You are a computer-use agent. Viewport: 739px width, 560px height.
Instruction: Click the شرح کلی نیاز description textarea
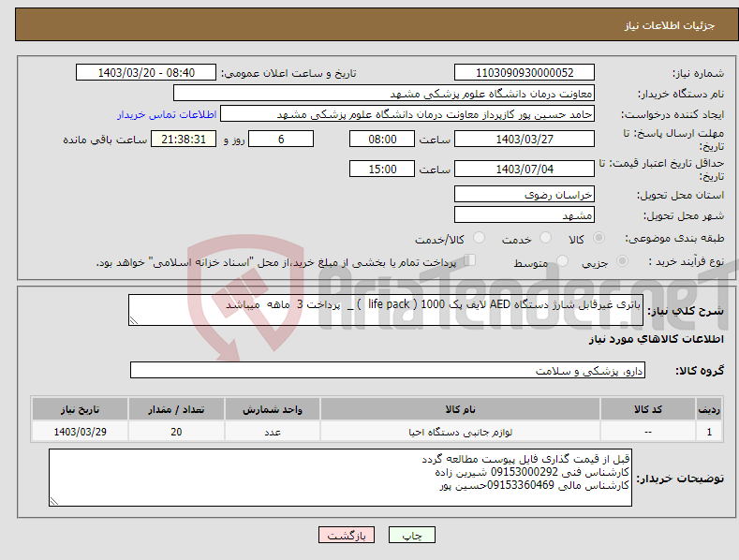[x=386, y=310]
